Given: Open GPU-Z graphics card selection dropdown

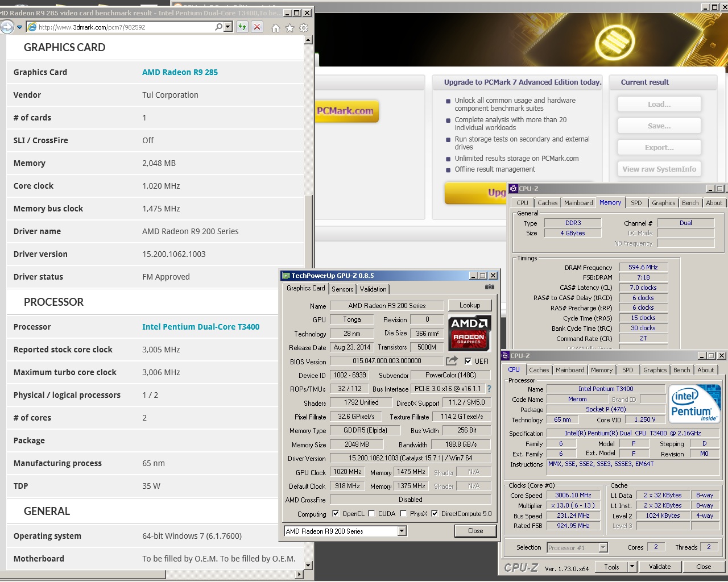Looking at the screenshot, I should tap(402, 531).
